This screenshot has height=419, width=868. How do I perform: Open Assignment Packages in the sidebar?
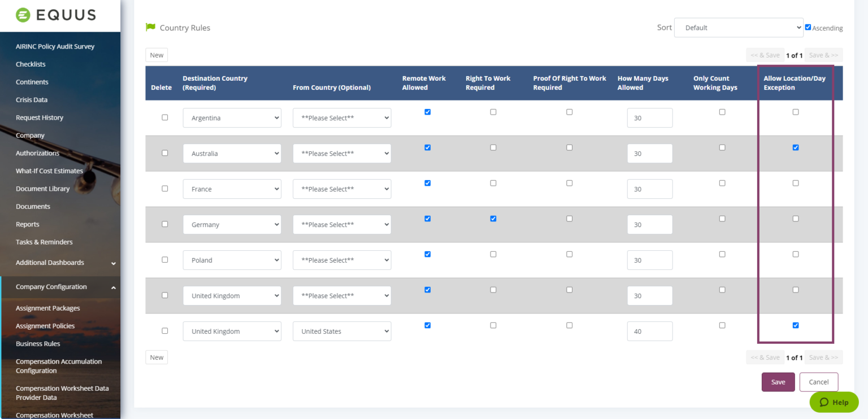click(x=48, y=308)
